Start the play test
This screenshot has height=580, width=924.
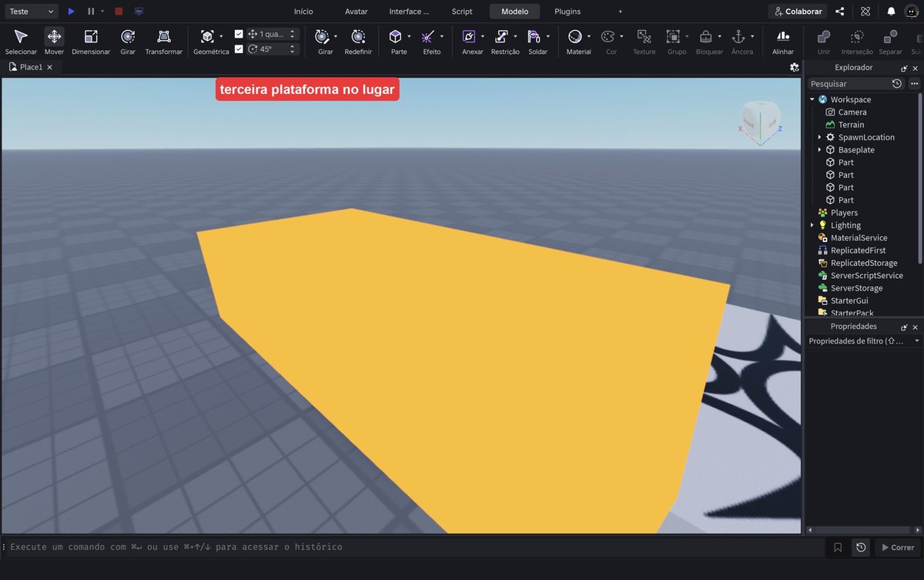pos(71,12)
